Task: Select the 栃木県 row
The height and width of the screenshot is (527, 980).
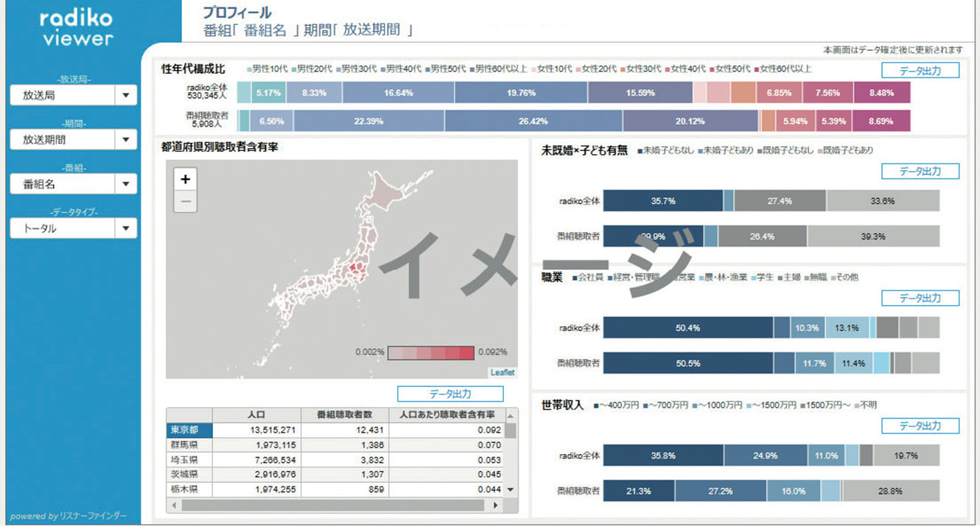Action: (x=335, y=489)
